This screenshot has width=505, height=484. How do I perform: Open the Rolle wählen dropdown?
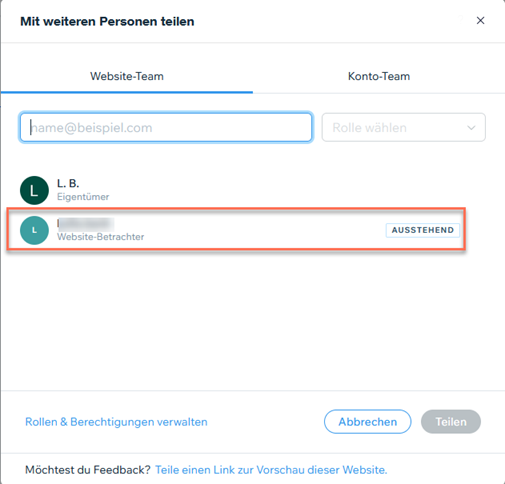(403, 127)
